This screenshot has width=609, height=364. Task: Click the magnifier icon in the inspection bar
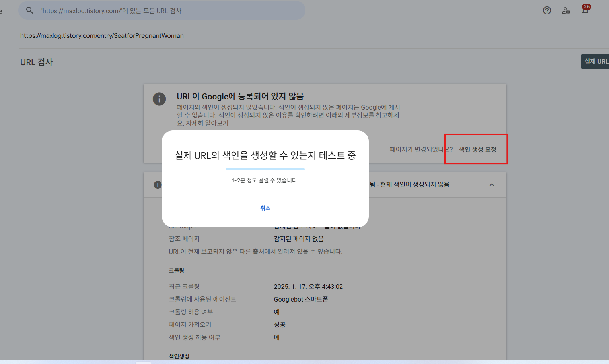[29, 10]
